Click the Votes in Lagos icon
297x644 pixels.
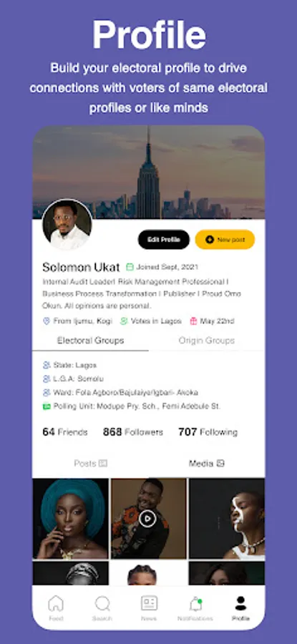pos(124,321)
